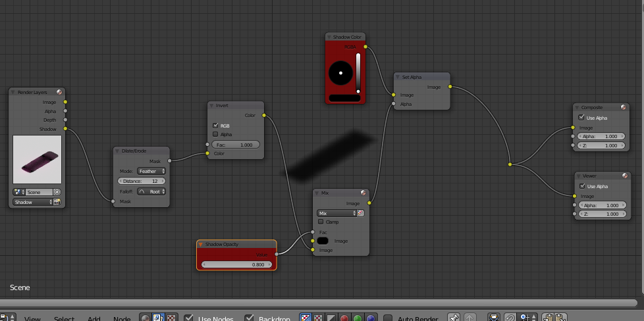Click the go-to-parent node tree arrow
This screenshot has width=644, height=321.
(470, 318)
